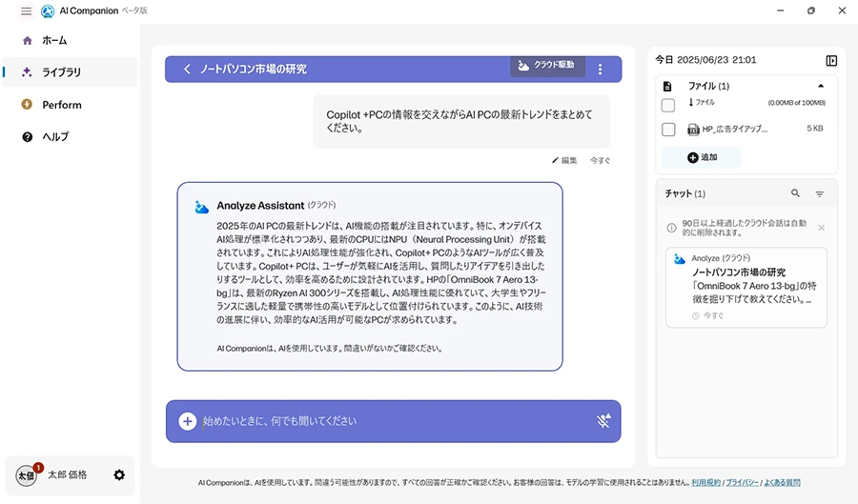Click the user message about Copilot +PC
Image resolution: width=858 pixels, height=504 pixels.
(461, 121)
